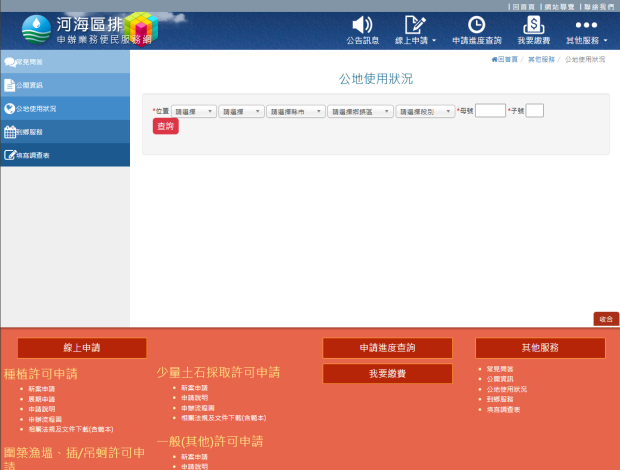Image resolution: width=620 pixels, height=470 pixels.
Task: Click footer link 填寫調查表
Action: [x=503, y=410]
